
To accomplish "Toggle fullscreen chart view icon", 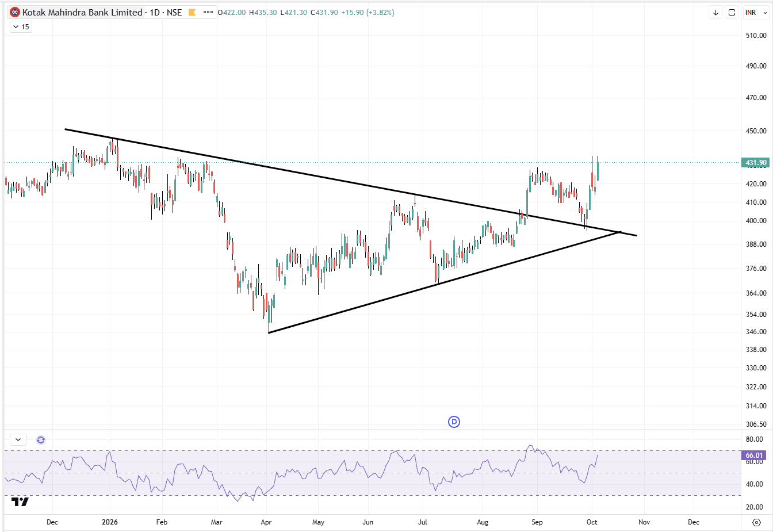I will pyautogui.click(x=732, y=12).
